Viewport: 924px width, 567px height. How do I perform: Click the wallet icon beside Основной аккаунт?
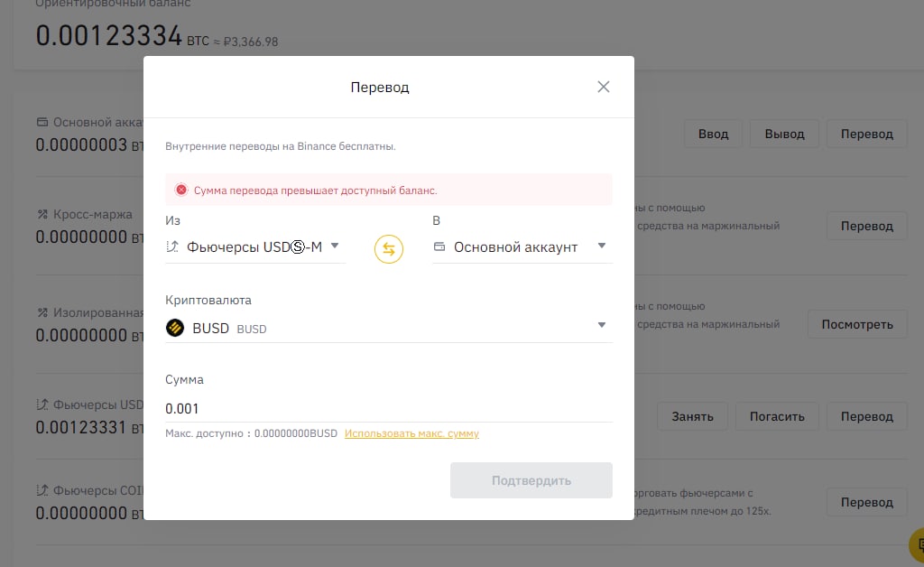(439, 246)
